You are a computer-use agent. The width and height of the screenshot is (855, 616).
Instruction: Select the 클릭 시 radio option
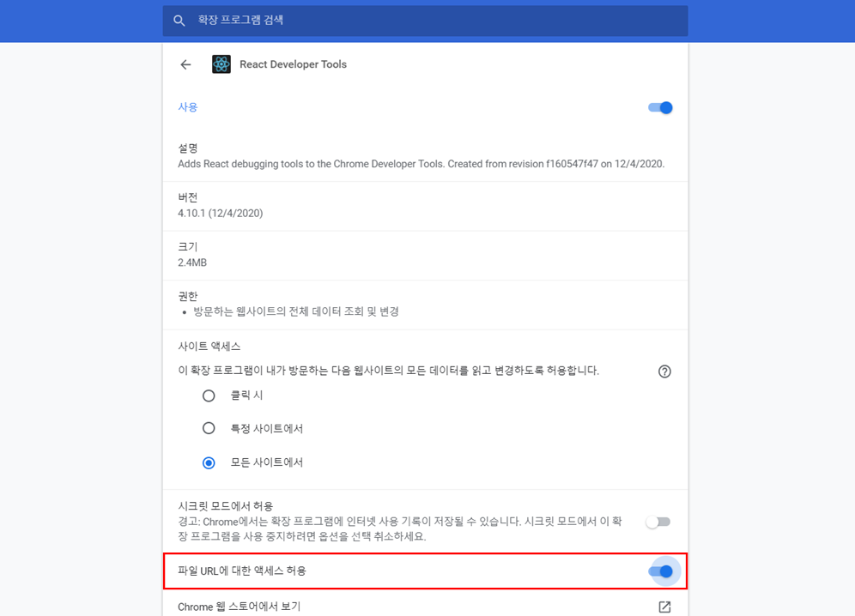[x=209, y=396]
